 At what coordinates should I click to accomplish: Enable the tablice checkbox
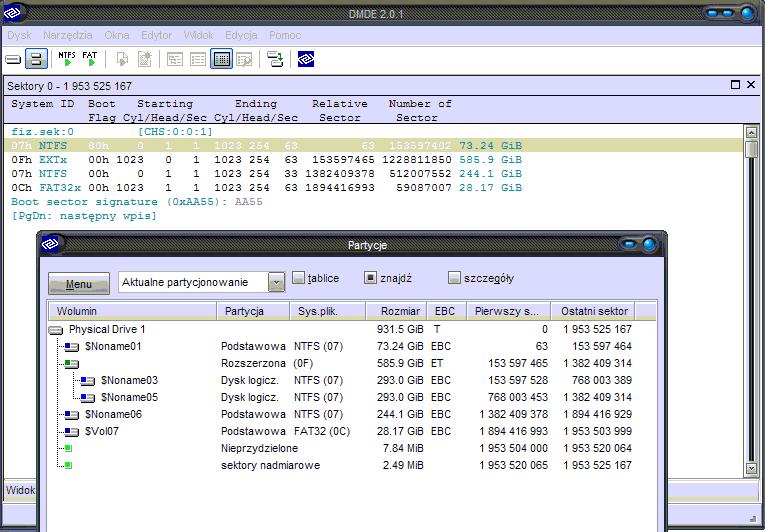click(298, 278)
